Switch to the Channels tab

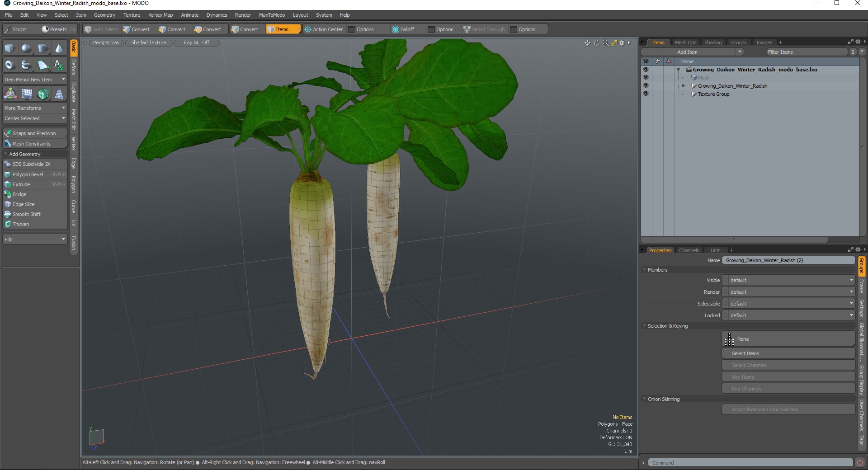689,250
